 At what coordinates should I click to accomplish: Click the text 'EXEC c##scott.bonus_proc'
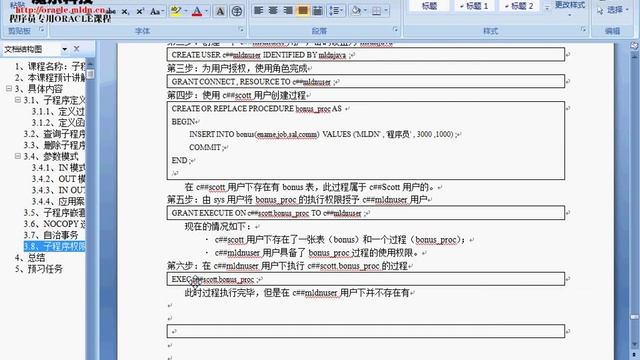[213, 279]
